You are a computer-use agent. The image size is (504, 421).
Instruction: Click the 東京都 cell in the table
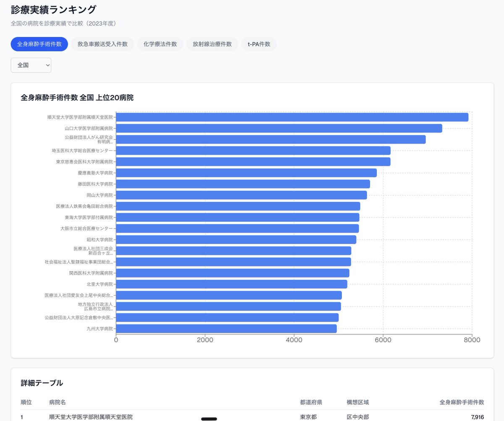pos(308,417)
